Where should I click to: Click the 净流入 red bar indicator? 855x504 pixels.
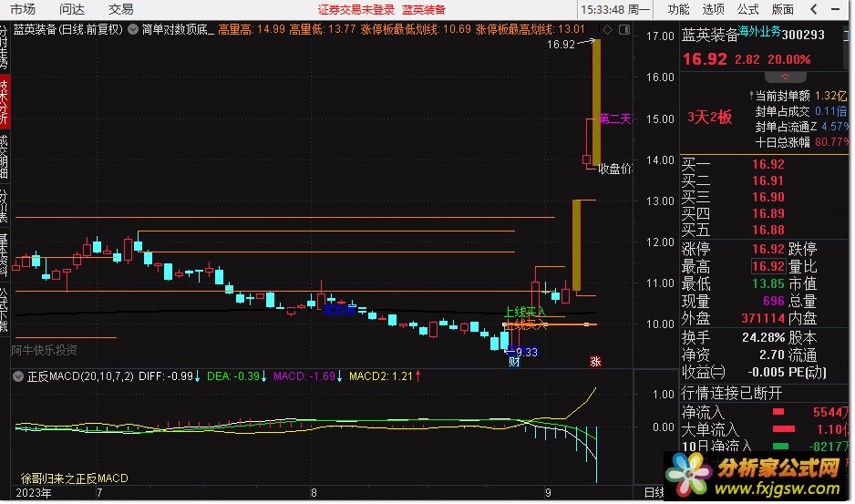[778, 412]
